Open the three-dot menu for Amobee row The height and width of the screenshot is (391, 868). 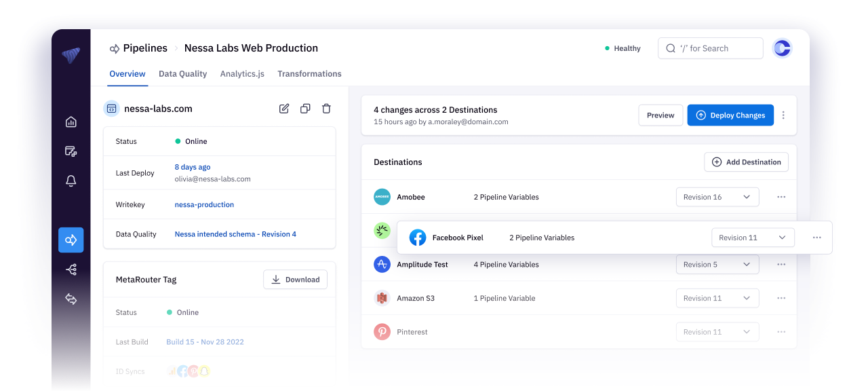tap(781, 197)
